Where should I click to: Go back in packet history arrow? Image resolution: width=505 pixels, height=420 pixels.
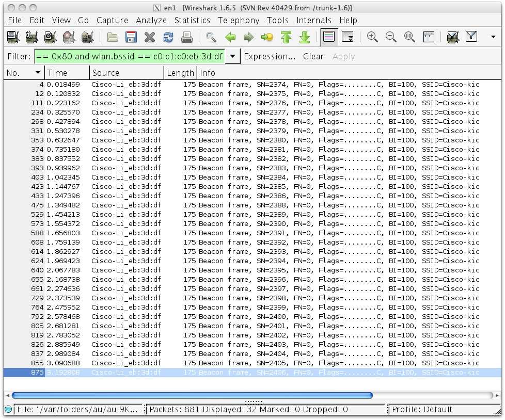230,37
